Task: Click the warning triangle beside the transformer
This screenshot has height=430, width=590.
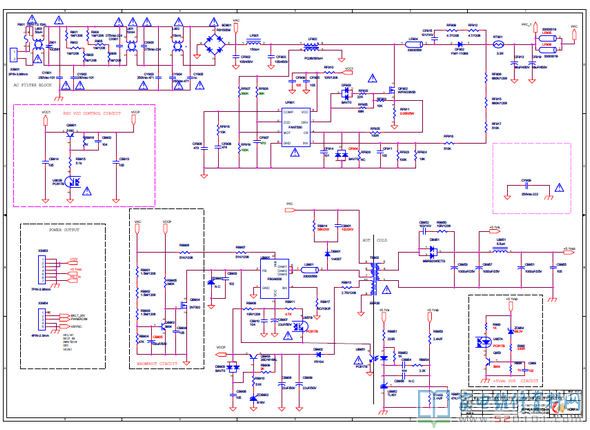Action: tap(386, 290)
